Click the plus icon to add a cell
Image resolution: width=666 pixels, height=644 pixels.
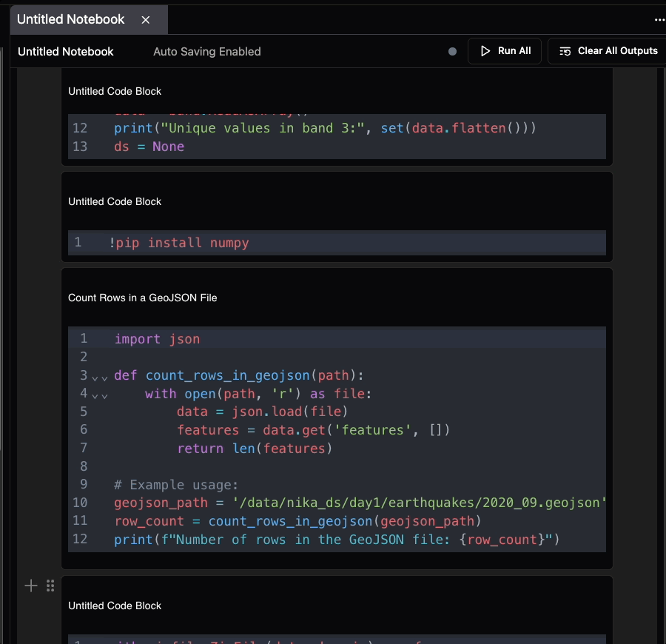(x=31, y=586)
